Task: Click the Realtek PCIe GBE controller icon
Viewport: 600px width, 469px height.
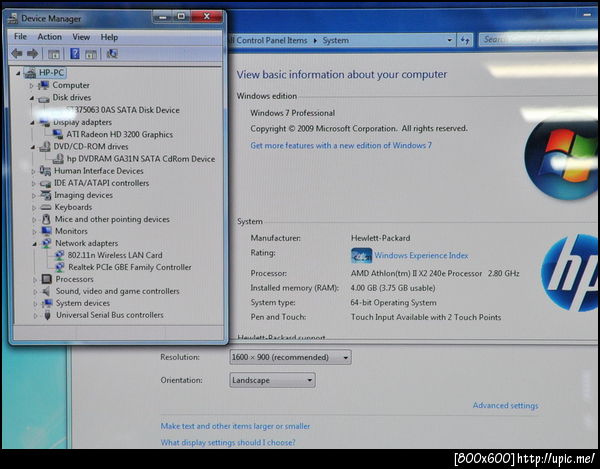Action: [60, 267]
